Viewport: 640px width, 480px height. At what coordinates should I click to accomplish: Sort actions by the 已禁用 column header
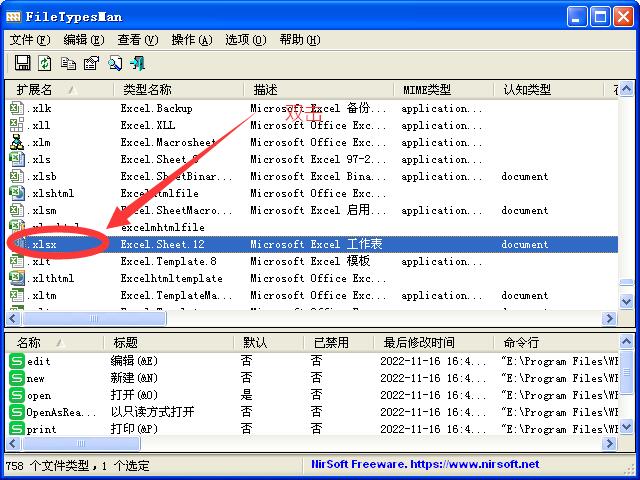pyautogui.click(x=339, y=342)
